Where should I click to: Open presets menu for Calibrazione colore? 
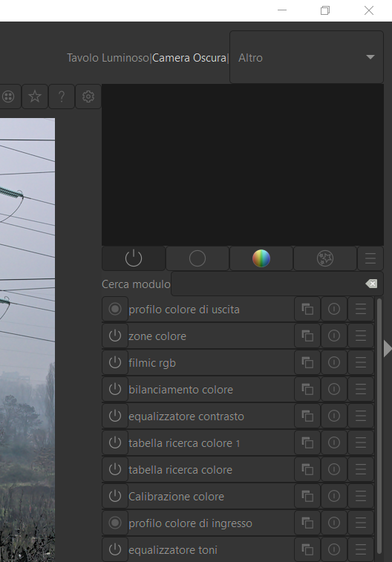[x=361, y=496]
